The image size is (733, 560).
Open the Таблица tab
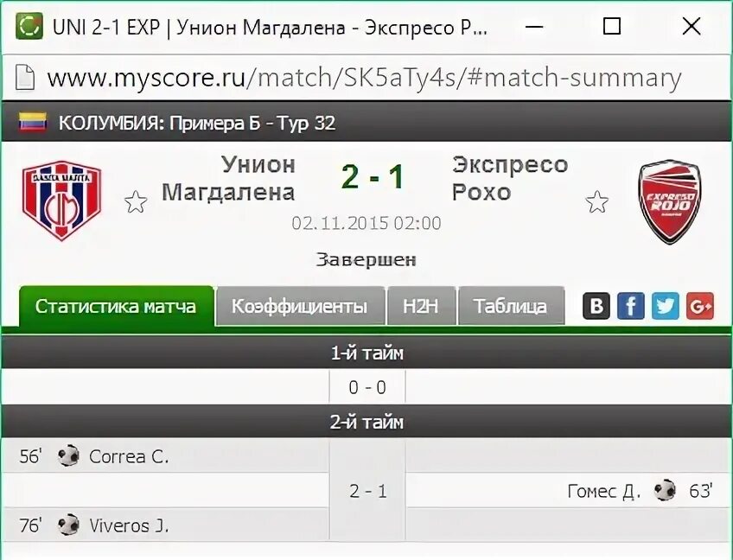click(511, 306)
